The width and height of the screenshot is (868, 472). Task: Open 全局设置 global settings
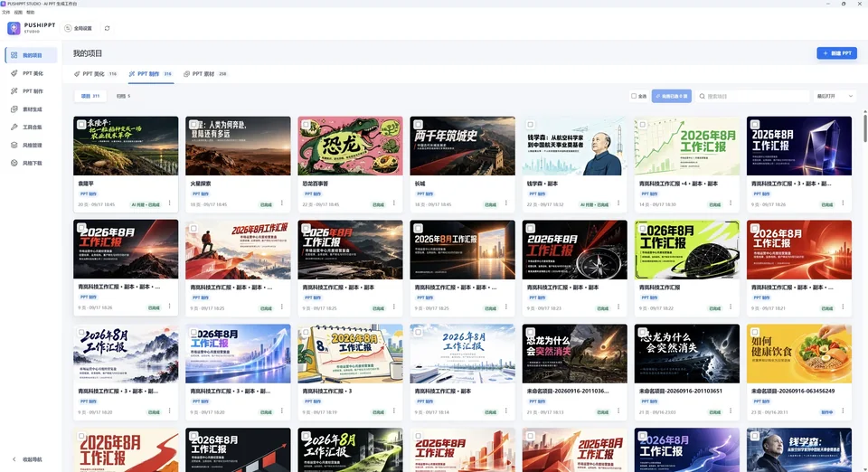(79, 28)
